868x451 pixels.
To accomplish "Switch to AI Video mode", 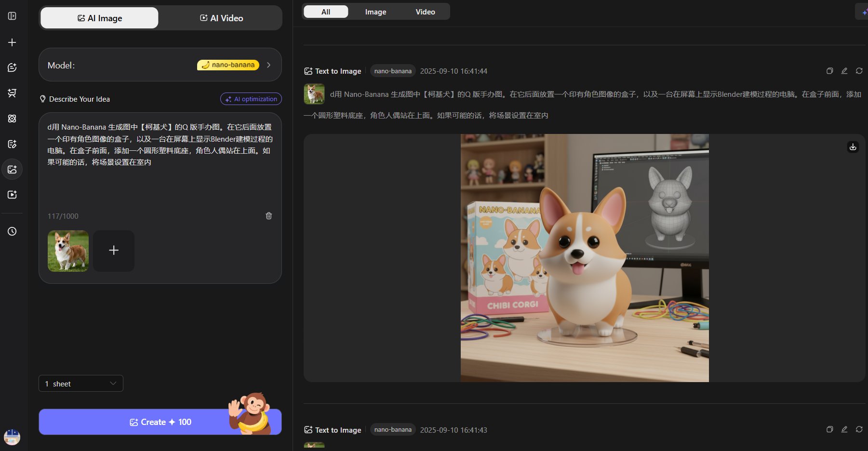I will [221, 18].
